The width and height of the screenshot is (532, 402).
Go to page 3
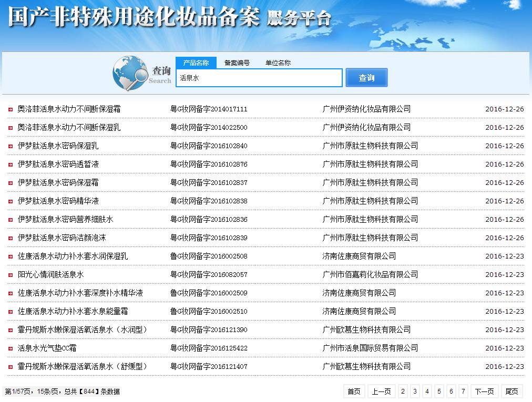(415, 391)
